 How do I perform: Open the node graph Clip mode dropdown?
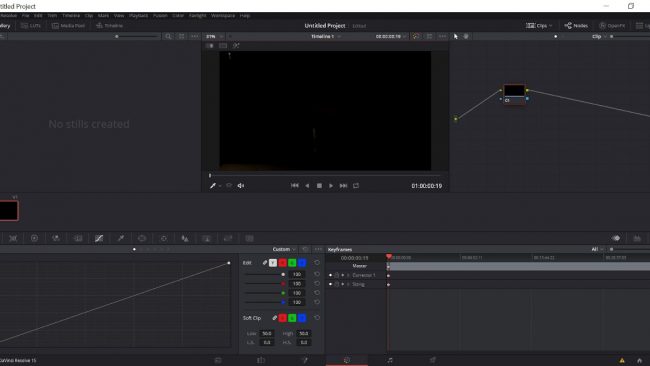[x=599, y=36]
